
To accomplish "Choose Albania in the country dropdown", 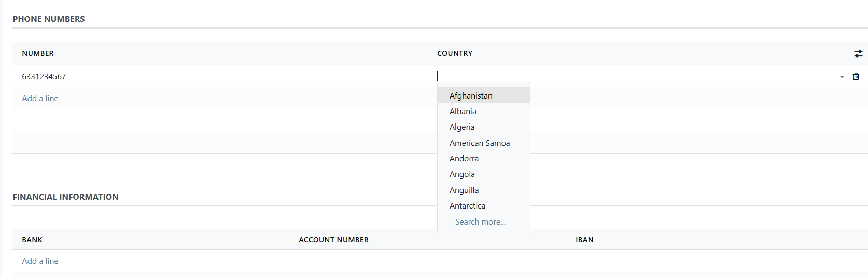I will [x=463, y=111].
